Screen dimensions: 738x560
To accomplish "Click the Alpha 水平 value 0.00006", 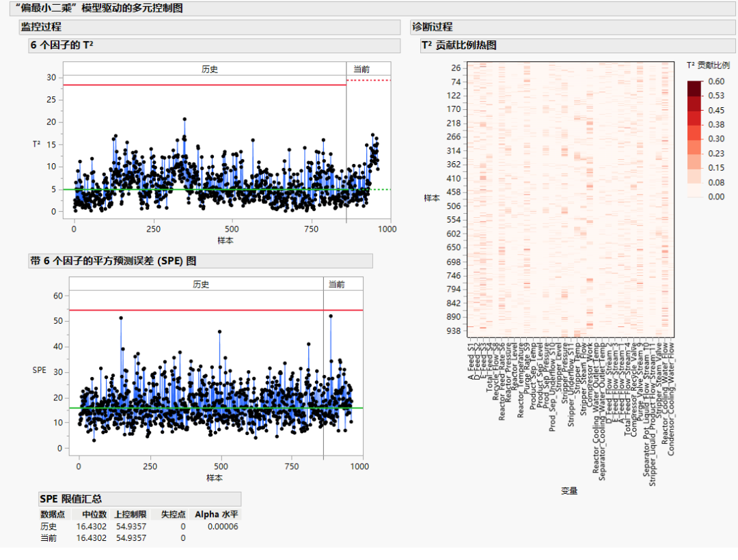I will 223,526.
